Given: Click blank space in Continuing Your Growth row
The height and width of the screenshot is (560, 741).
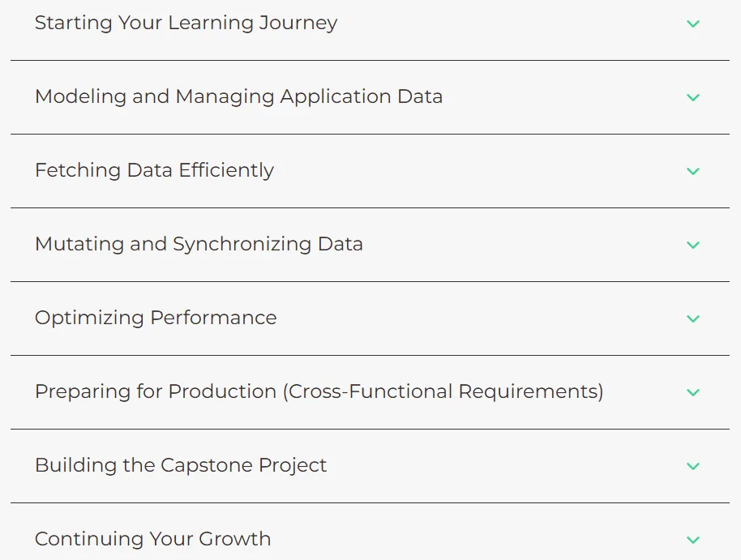Looking at the screenshot, I should (473, 540).
